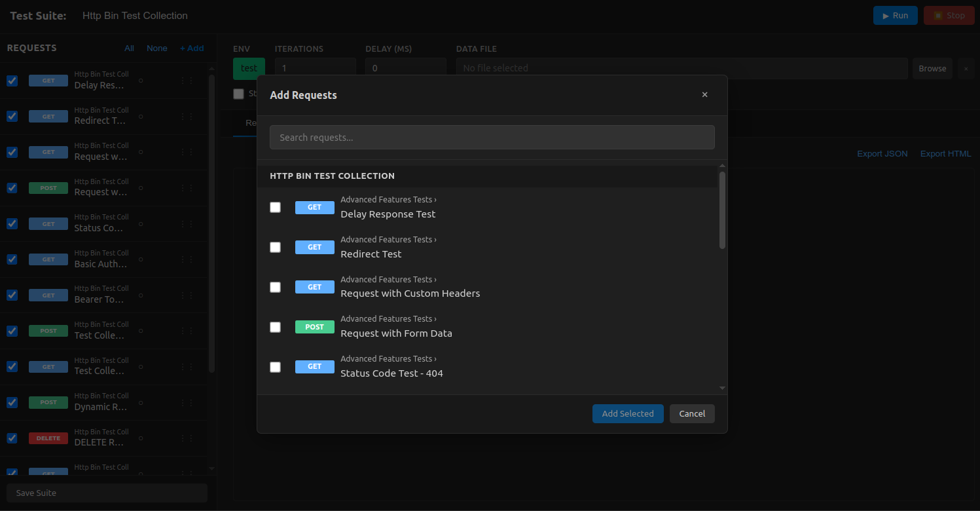980x511 pixels.
Task: Select None requests link
Action: 157,48
